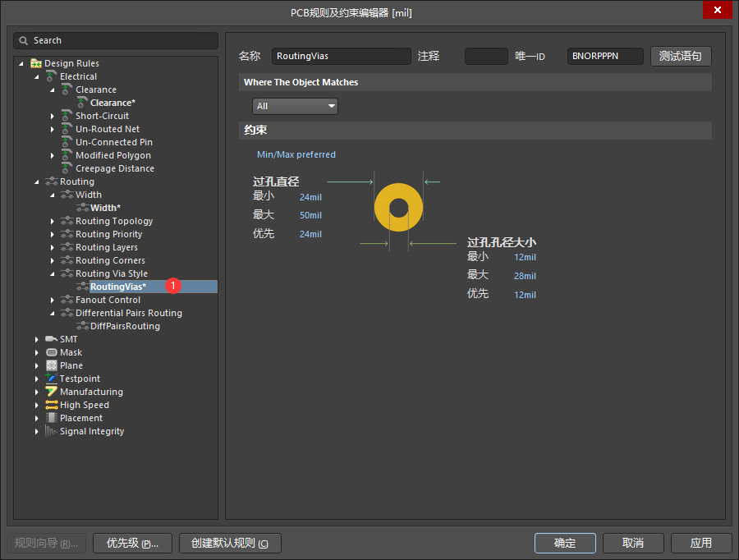Expand the Signal Integrity node
Screen dimensions: 739x560
(x=37, y=431)
